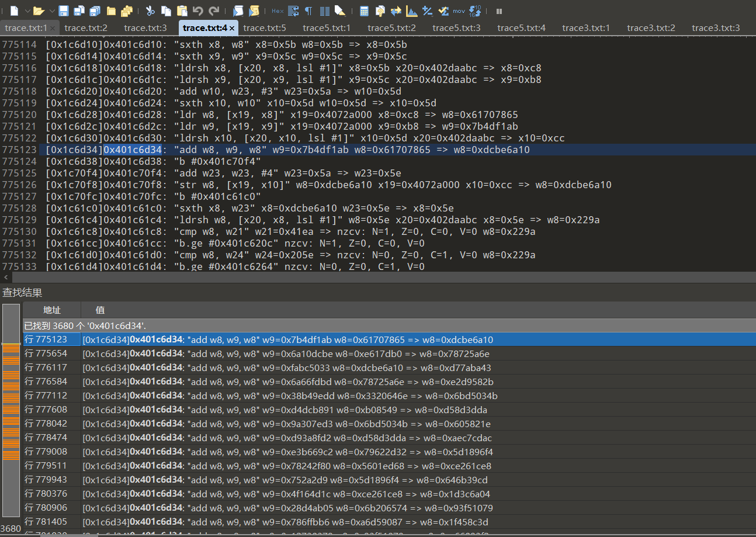
Task: Click the Inspector question-mark icon
Action: click(380, 11)
